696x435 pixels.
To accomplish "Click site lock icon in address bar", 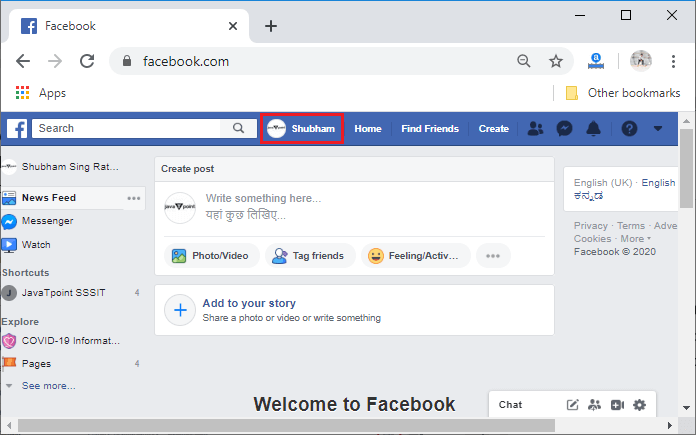I will tap(127, 61).
